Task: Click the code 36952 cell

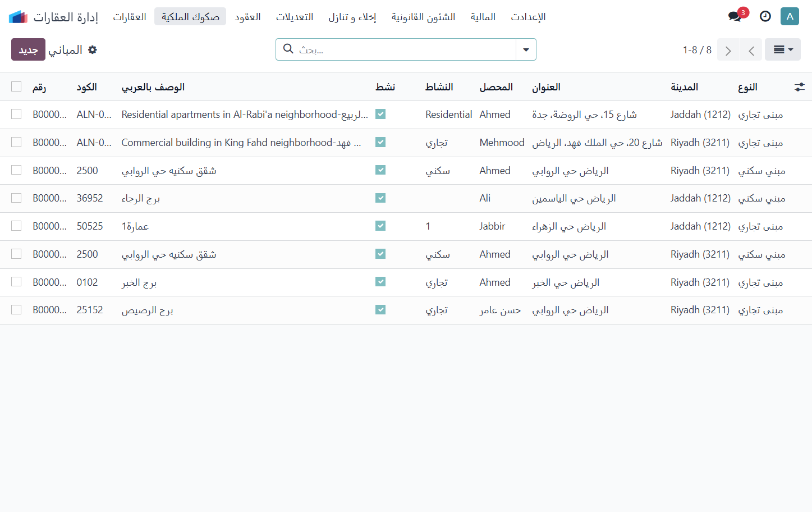Action: point(90,198)
